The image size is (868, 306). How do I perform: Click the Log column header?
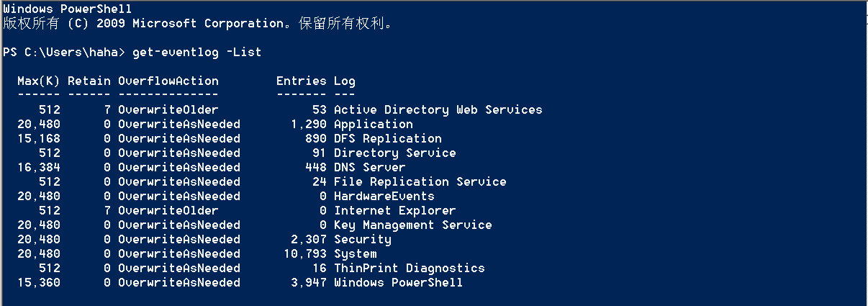(344, 81)
